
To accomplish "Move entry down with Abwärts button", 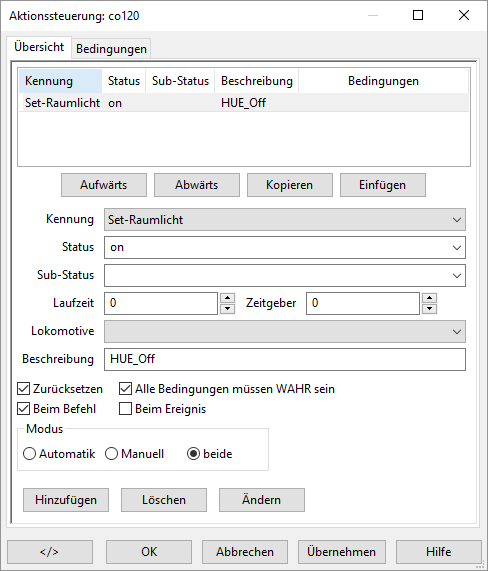I will [x=197, y=185].
